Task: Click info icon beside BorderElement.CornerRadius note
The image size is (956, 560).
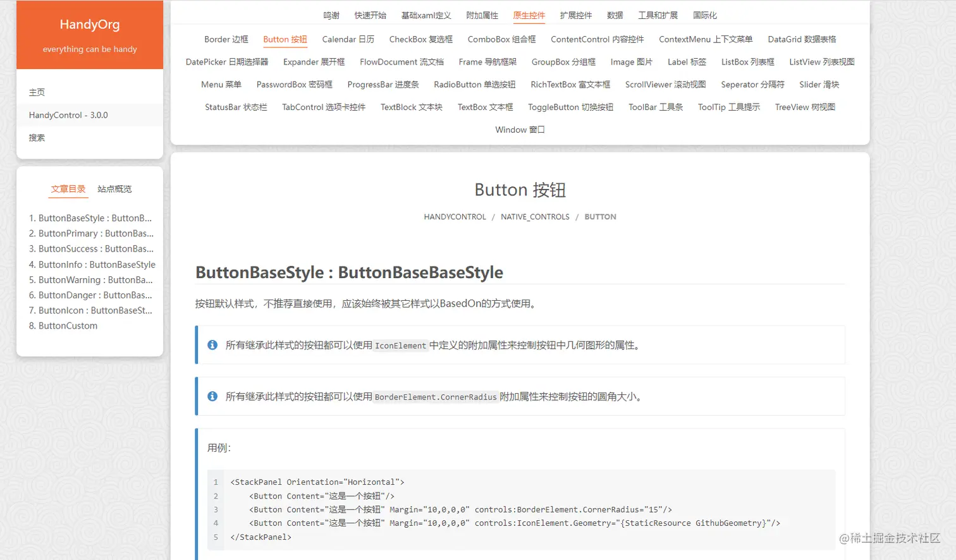Action: (212, 396)
